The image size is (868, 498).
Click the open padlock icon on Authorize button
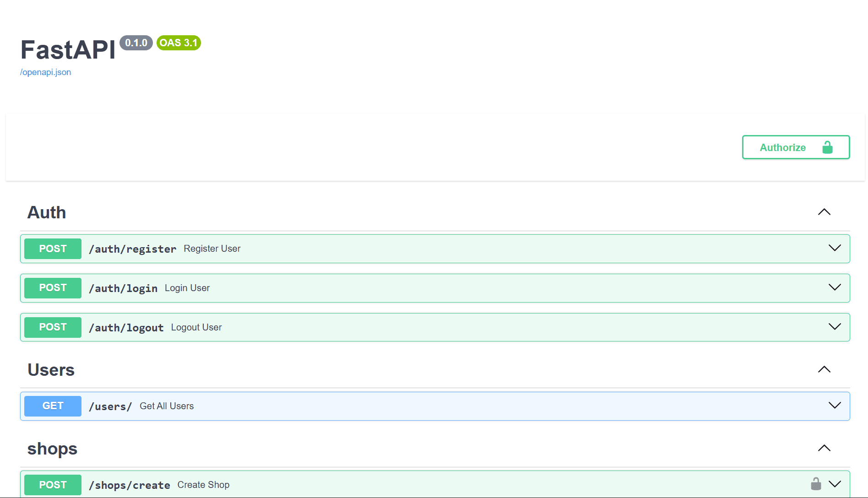pyautogui.click(x=827, y=147)
